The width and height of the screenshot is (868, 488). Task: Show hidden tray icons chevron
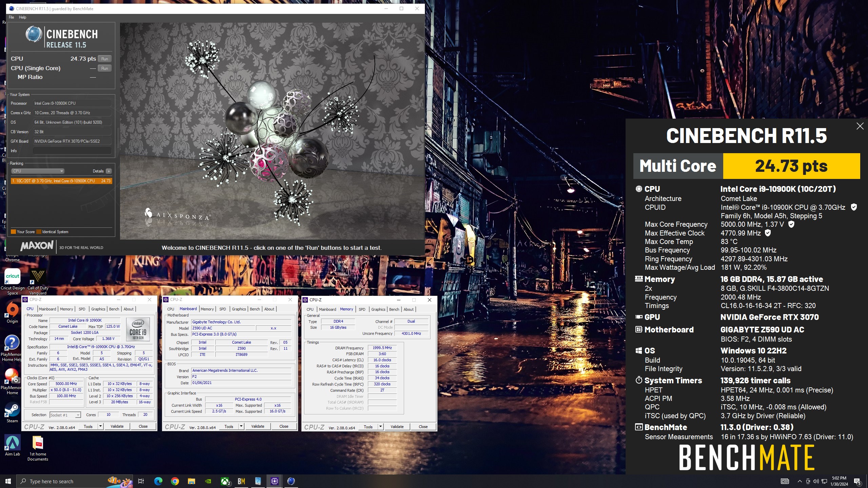pyautogui.click(x=800, y=481)
